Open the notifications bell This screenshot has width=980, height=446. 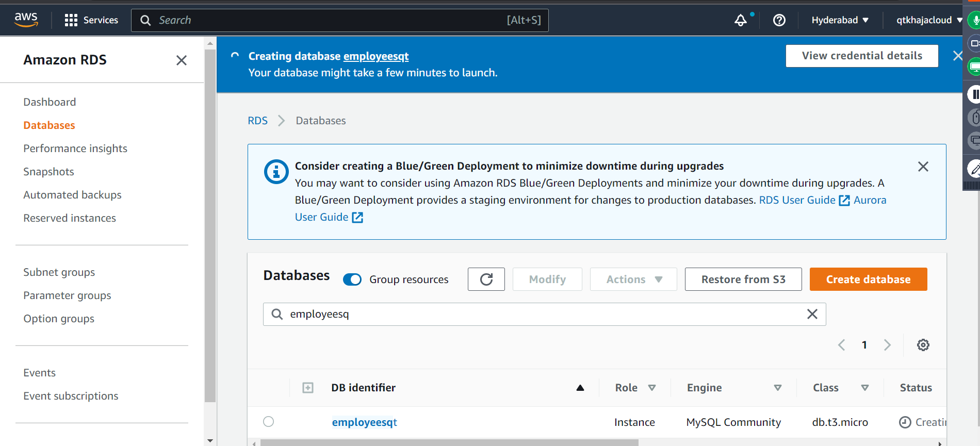coord(741,20)
